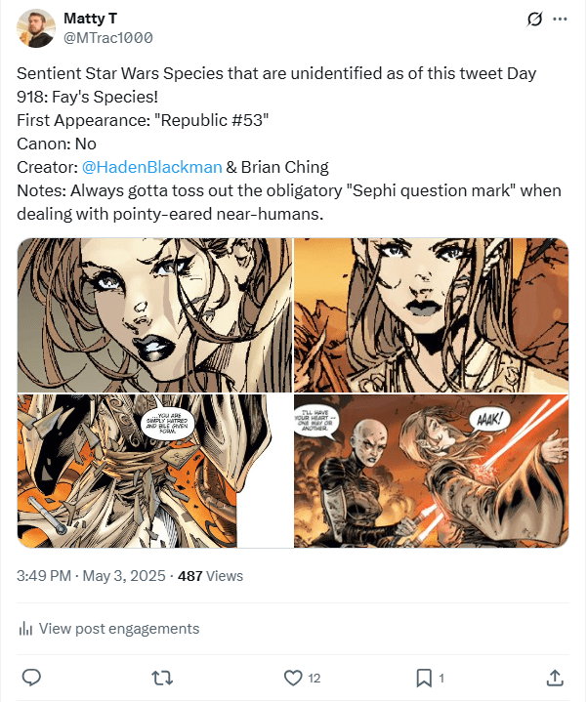Viewport: 588px width, 702px height.
Task: Open the top-left close-up face image
Action: click(x=154, y=314)
